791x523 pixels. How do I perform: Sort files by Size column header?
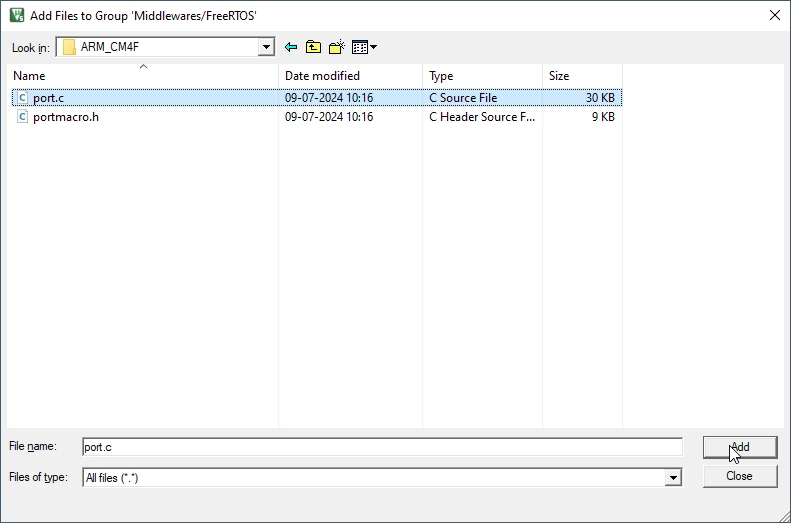(x=582, y=76)
